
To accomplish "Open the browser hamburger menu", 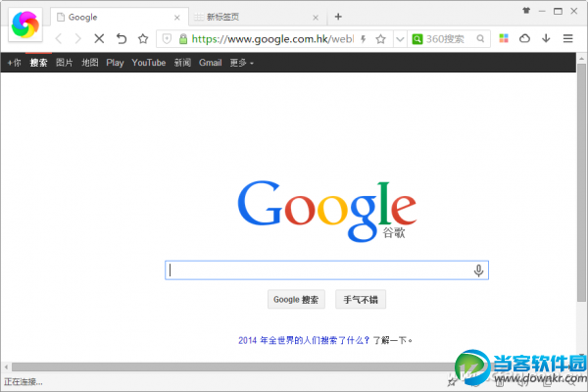I will 567,38.
